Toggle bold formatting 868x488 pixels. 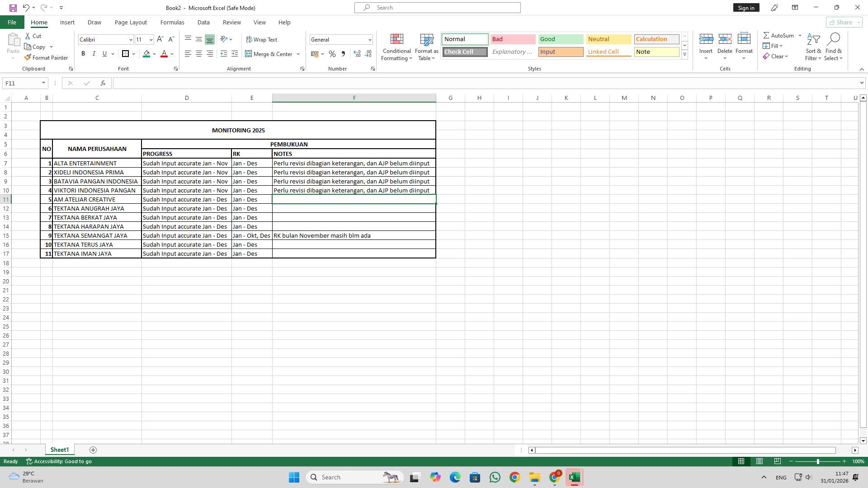[83, 54]
